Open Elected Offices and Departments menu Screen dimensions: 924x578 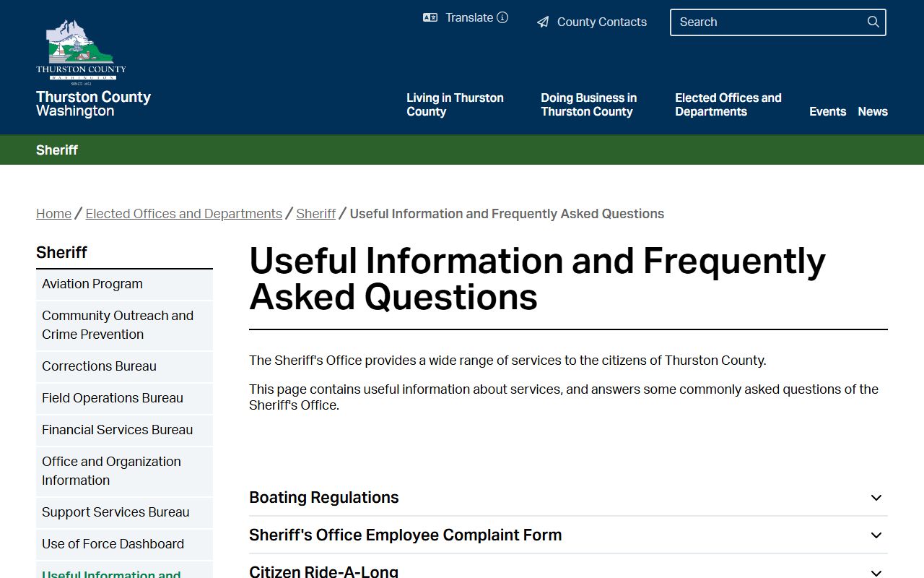coord(728,105)
